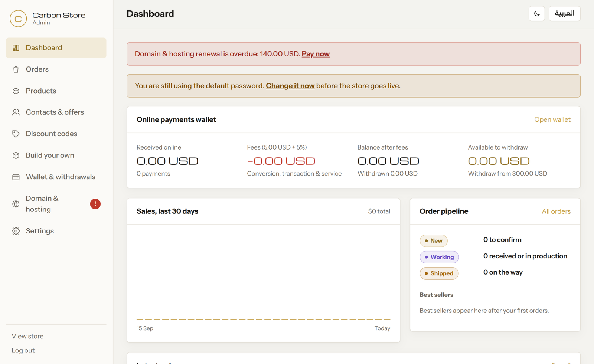Open the Dashboard menu item
The height and width of the screenshot is (364, 594).
(56, 48)
